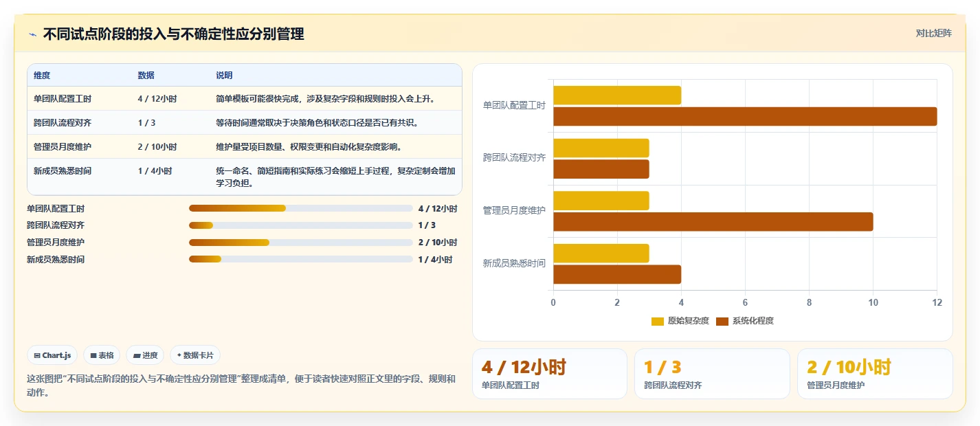The width and height of the screenshot is (980, 426).
Task: Select table cell 管理员月度维护 in 维度 column
Action: point(63,147)
